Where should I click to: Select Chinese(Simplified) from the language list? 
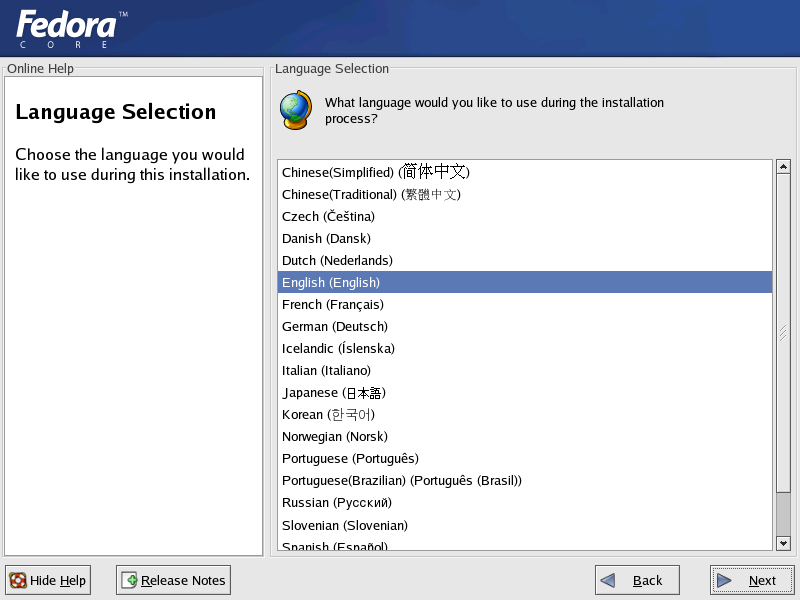point(375,172)
